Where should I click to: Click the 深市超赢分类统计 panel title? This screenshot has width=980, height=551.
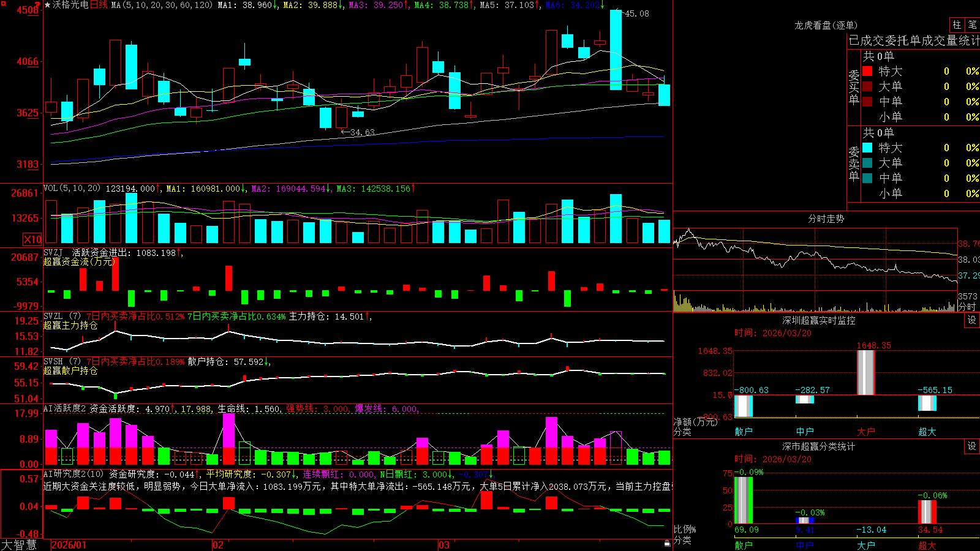[818, 446]
